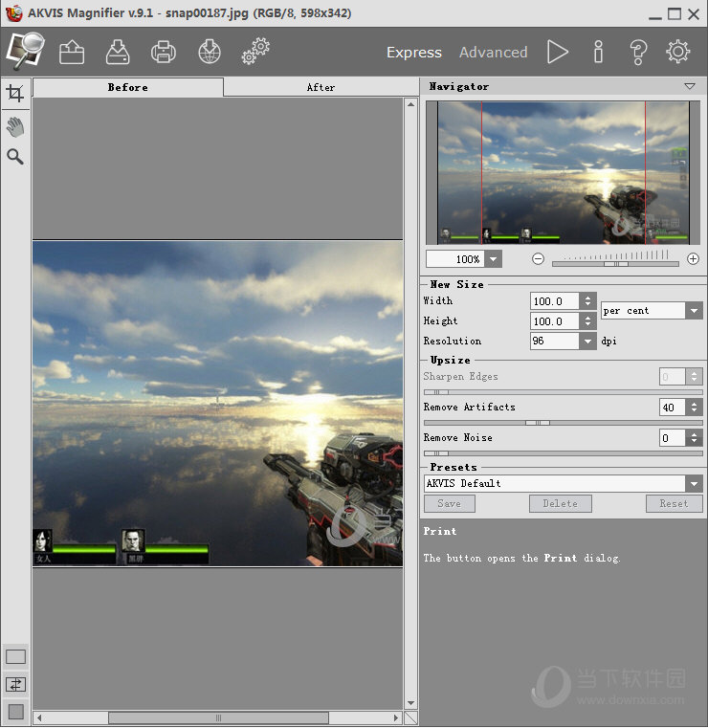
Task: Open the Resolution 96 dropdown
Action: click(587, 342)
